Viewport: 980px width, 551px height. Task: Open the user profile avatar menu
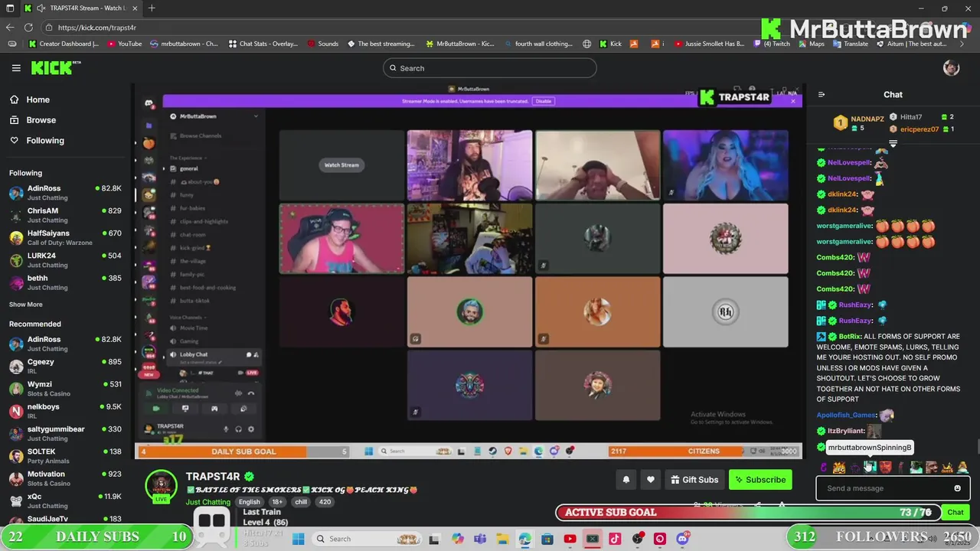point(951,68)
